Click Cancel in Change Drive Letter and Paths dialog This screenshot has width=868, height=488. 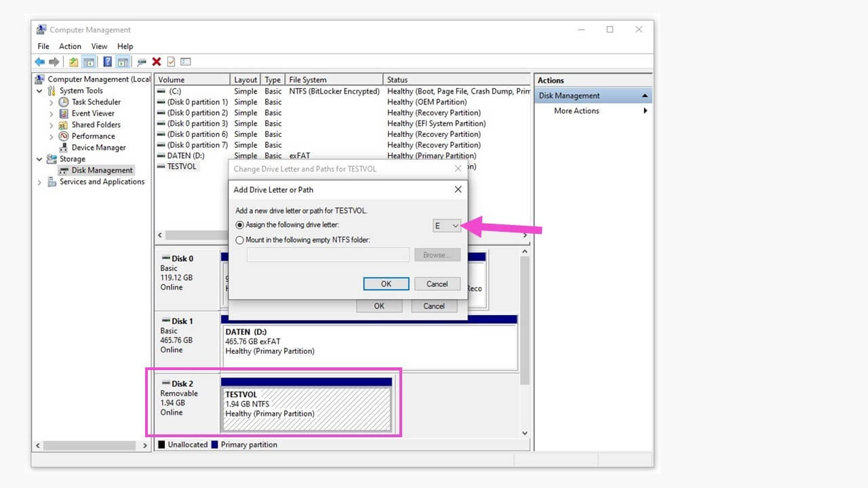coord(434,306)
